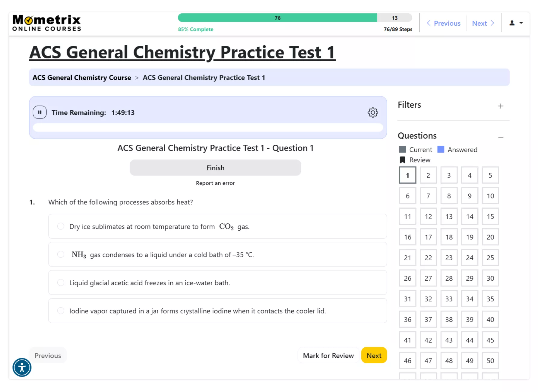Click the Review bookmark legend icon
538x392 pixels.
point(402,160)
